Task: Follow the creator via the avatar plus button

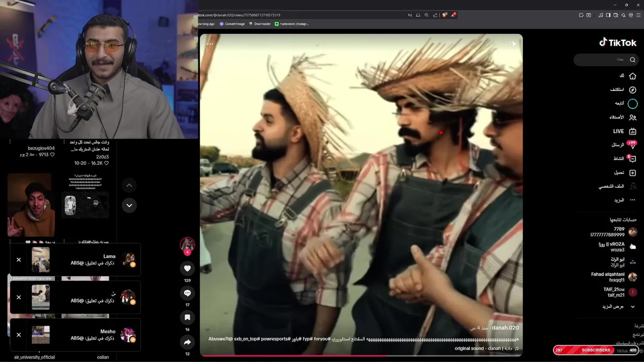Action: (x=187, y=252)
